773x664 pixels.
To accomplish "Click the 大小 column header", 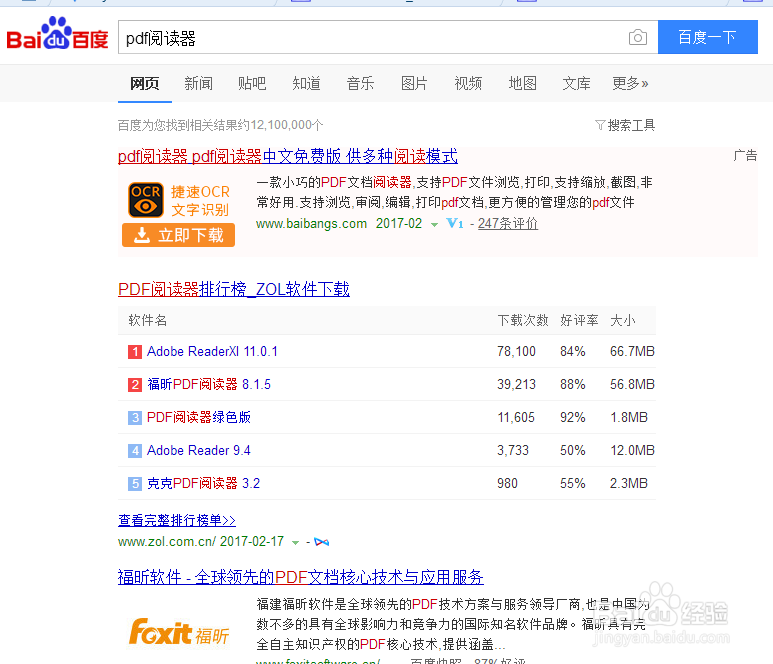I will (x=623, y=320).
